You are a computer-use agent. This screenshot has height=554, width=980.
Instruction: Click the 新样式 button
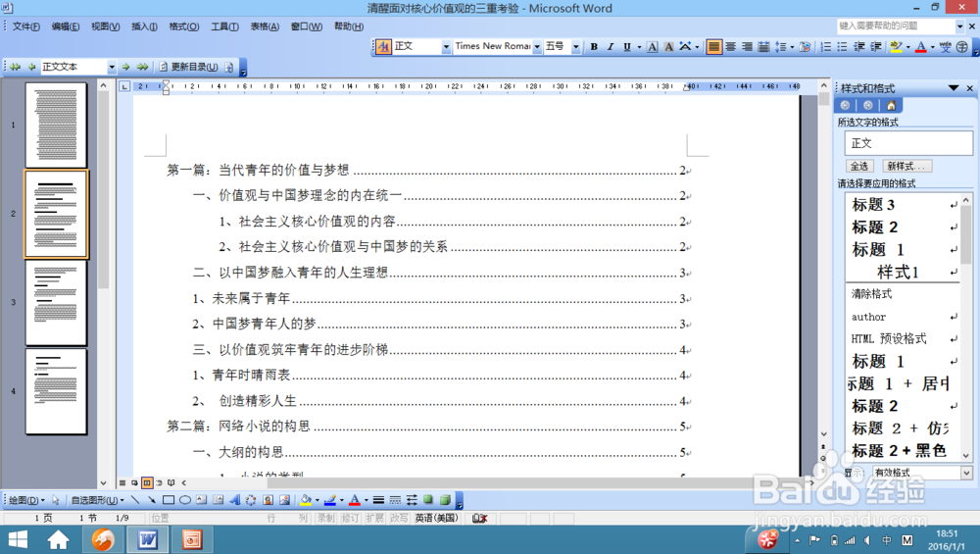[x=906, y=166]
